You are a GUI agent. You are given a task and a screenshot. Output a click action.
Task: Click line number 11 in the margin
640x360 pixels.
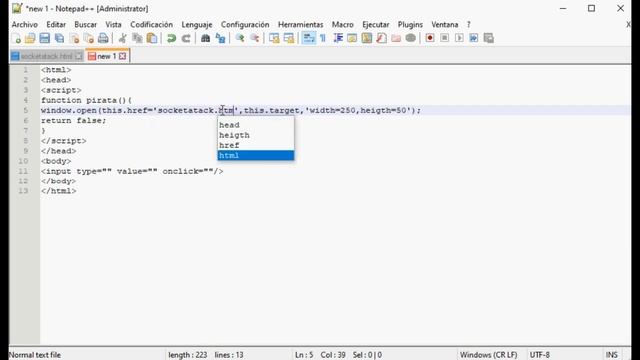[23, 171]
